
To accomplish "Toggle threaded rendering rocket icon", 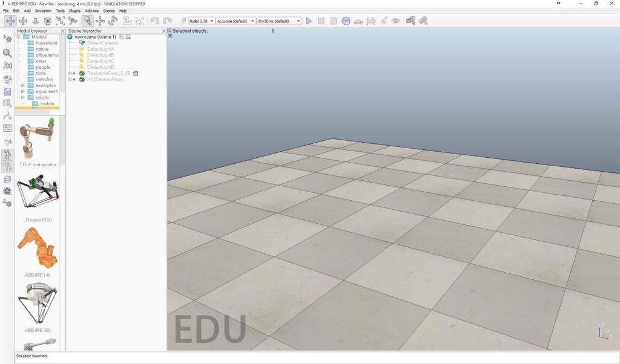I will click(383, 21).
